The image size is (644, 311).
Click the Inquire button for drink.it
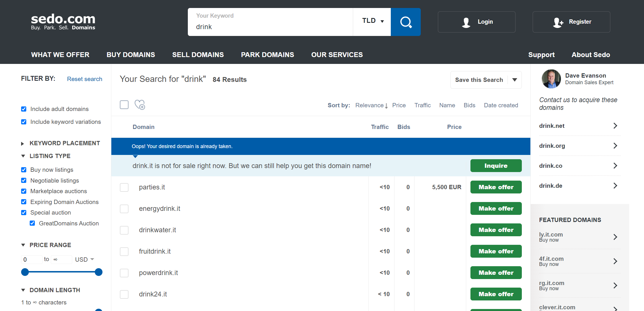496,166
